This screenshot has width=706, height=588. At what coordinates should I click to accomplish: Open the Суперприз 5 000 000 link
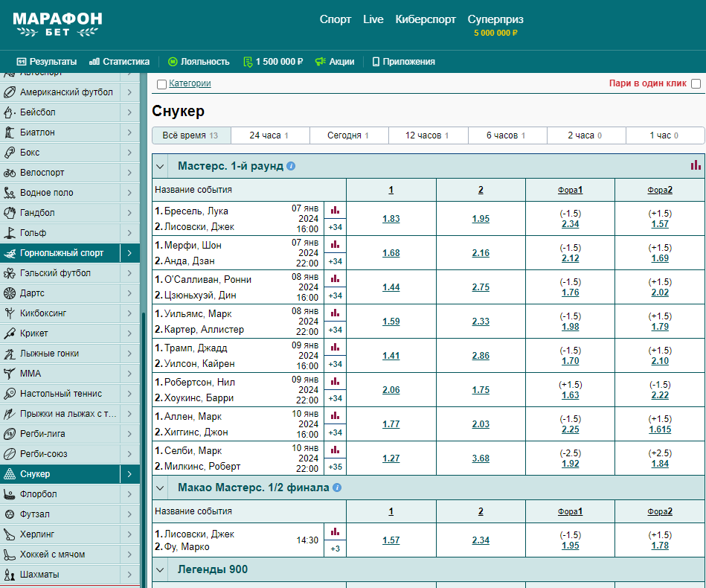tap(495, 25)
